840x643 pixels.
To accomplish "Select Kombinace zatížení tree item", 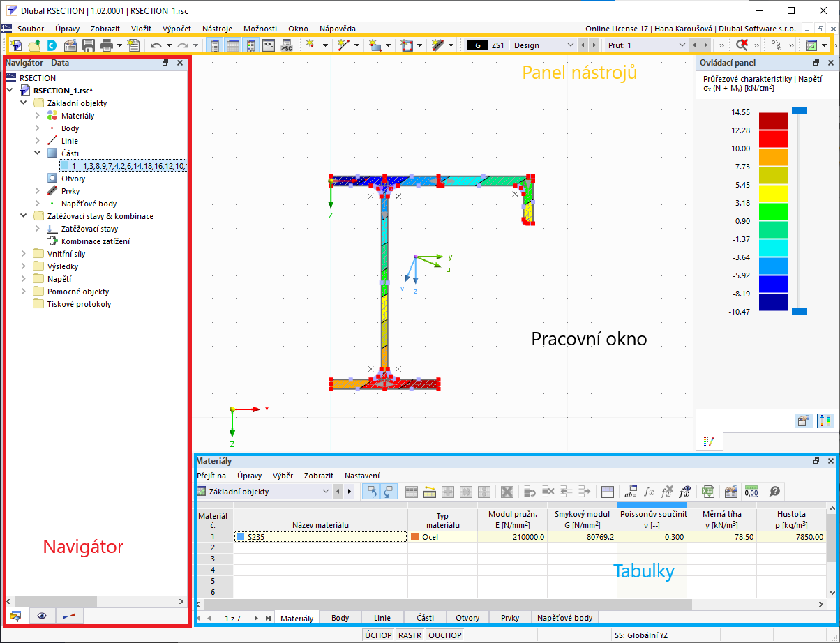I will pos(96,241).
